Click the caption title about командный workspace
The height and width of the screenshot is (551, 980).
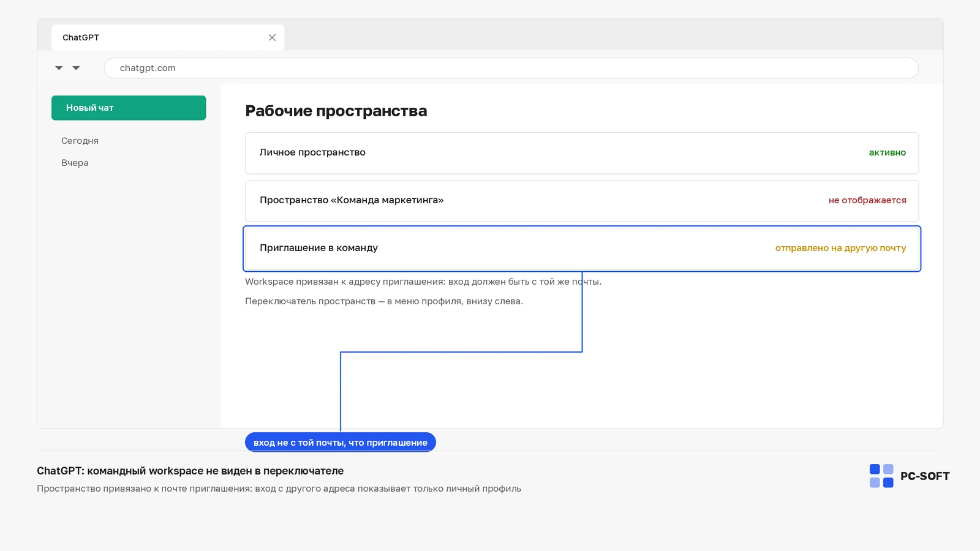coord(190,471)
